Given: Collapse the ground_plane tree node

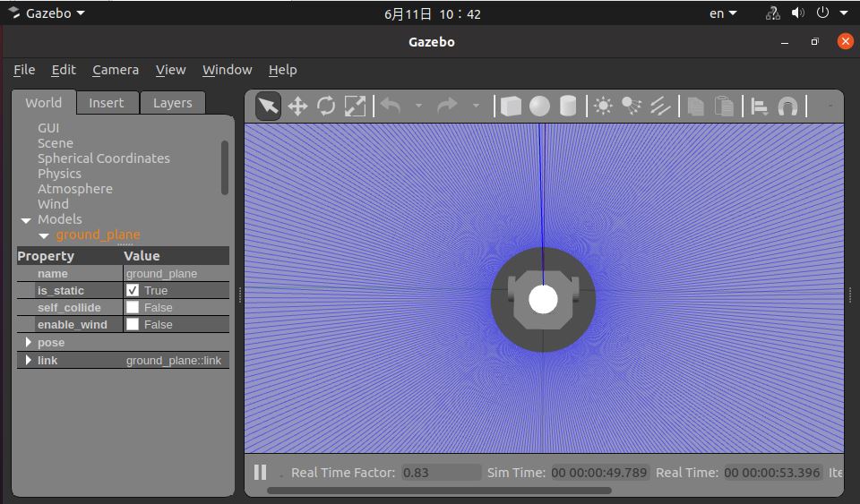Looking at the screenshot, I should coord(44,235).
